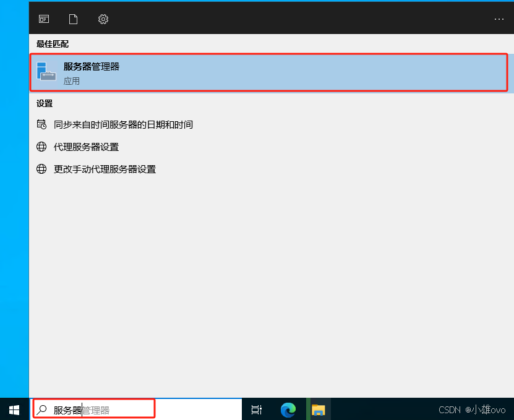This screenshot has height=420, width=514.
Task: Open the Apps filter icon in search header
Action: pyautogui.click(x=44, y=19)
